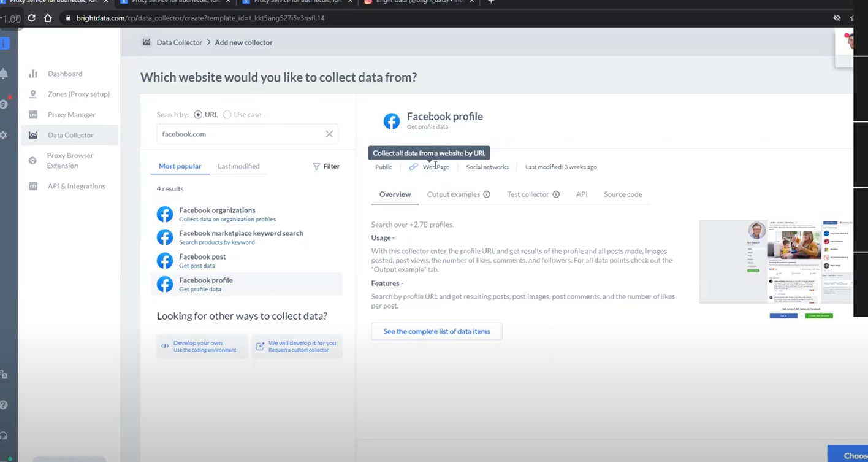Click the settings gear icon on left rail
This screenshot has width=868, height=462.
[4, 134]
